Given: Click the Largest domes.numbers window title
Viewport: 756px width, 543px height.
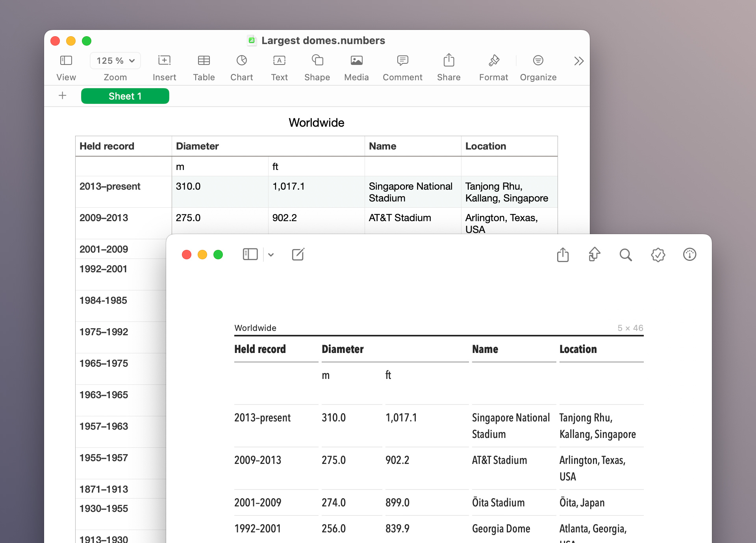Looking at the screenshot, I should pos(323,41).
